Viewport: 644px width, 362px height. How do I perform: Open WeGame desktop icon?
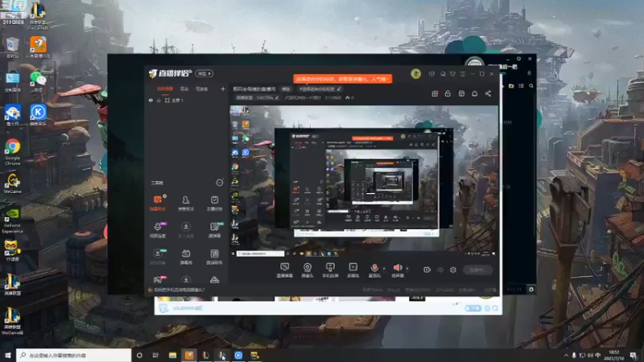tap(12, 183)
